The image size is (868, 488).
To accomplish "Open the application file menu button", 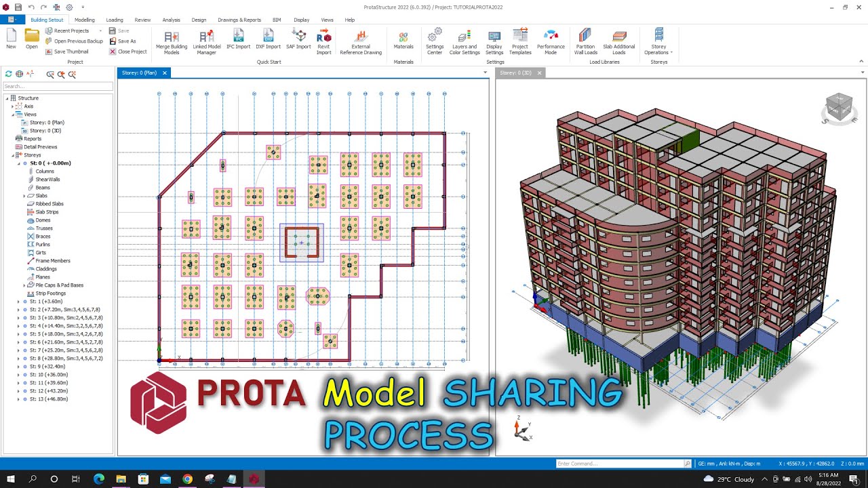I will coord(12,20).
